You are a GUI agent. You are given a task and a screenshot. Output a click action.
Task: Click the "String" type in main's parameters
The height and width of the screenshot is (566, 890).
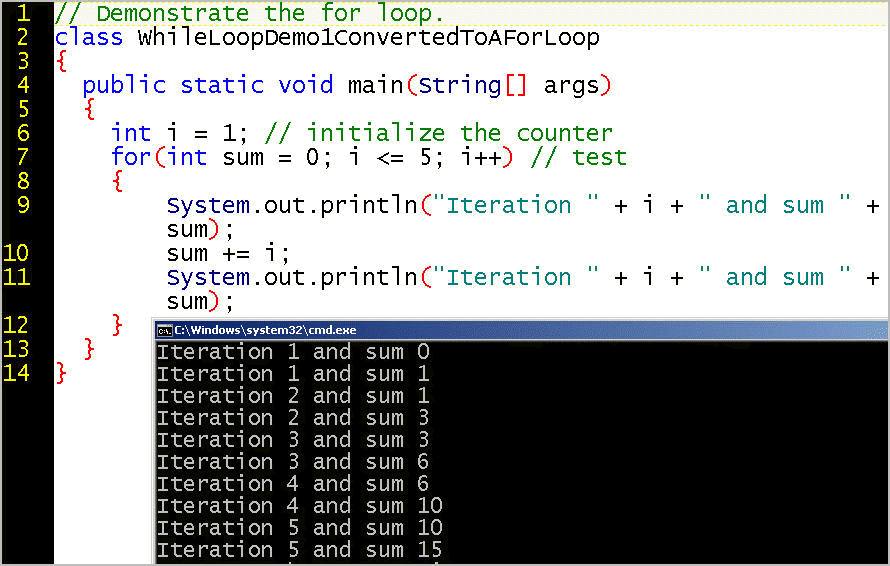pyautogui.click(x=460, y=86)
